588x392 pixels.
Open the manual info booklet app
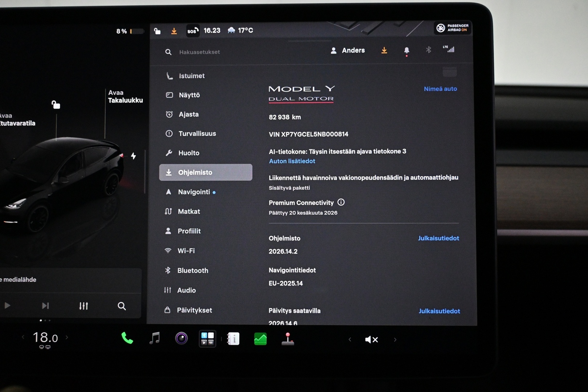[x=233, y=339]
